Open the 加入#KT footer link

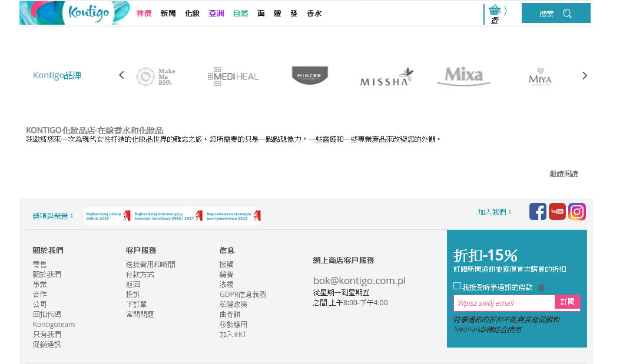pos(233,334)
